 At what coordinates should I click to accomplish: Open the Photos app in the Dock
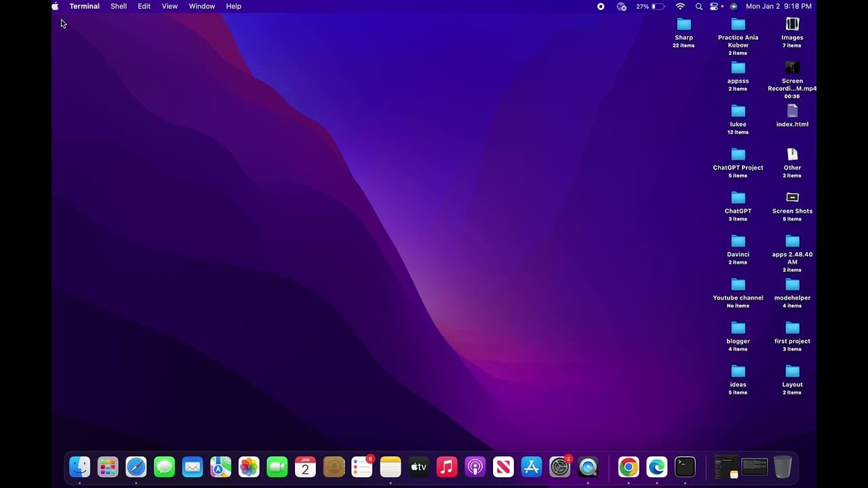(x=249, y=467)
